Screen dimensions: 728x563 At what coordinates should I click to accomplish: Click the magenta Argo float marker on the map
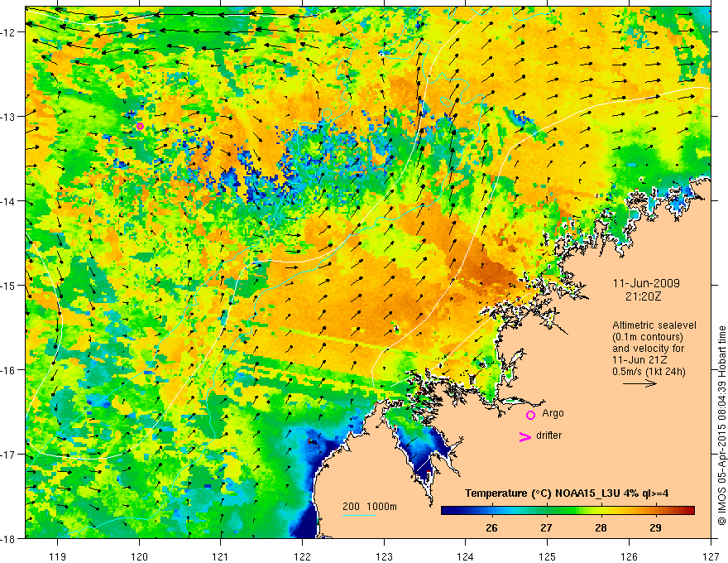[x=140, y=127]
